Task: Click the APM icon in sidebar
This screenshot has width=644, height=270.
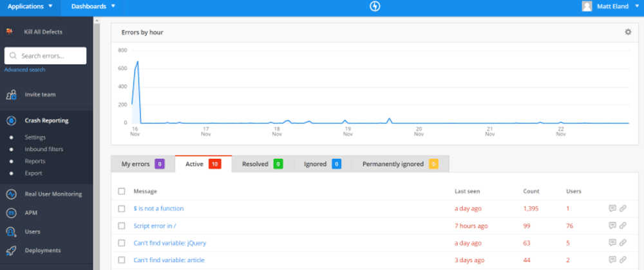Action: (x=11, y=213)
